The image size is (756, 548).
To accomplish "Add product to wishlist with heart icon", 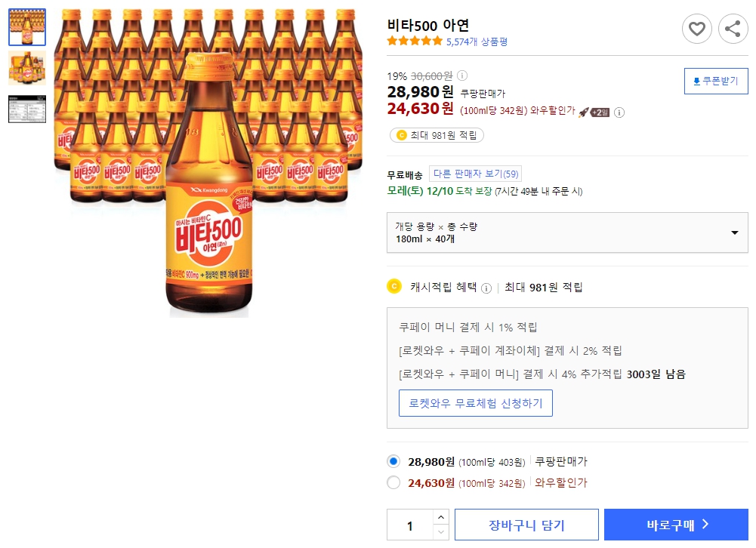I will pos(696,29).
